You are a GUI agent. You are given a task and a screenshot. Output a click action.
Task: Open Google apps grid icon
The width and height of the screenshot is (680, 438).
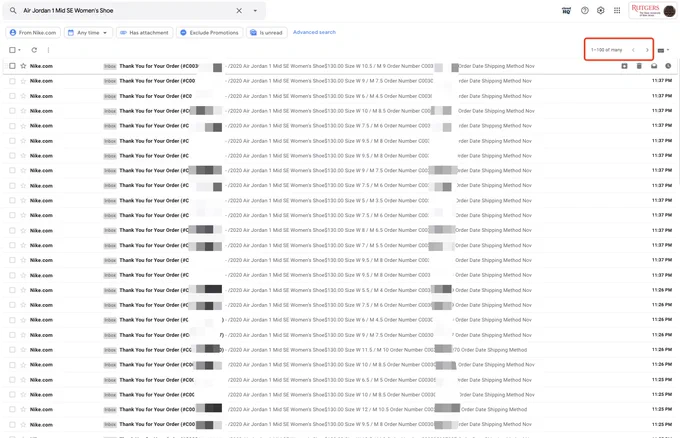click(617, 10)
